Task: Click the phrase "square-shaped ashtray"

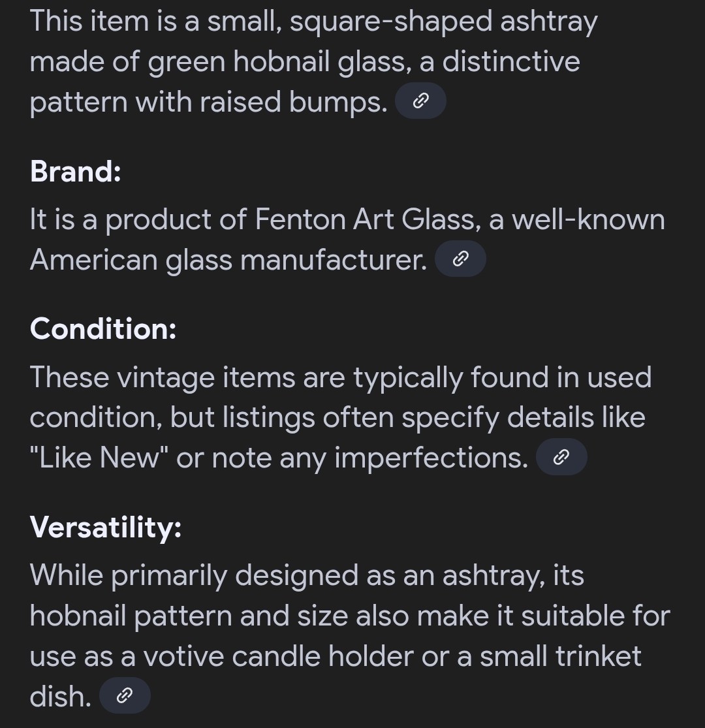Action: (x=444, y=22)
